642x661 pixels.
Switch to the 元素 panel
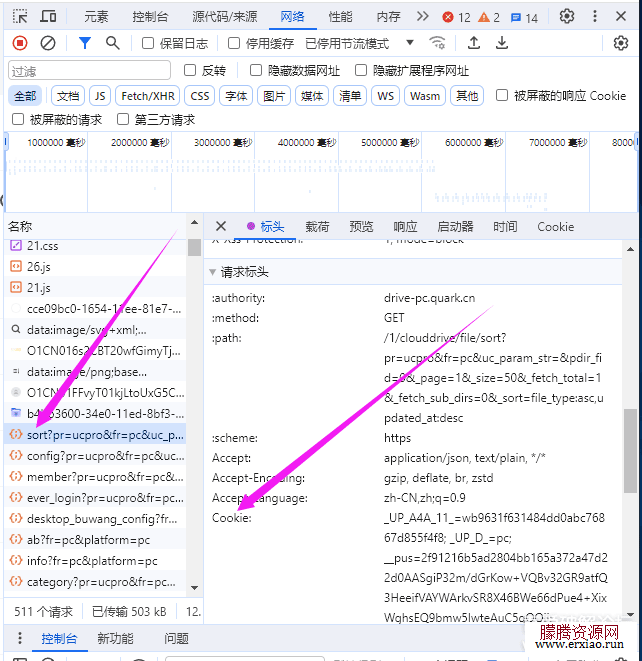(96, 17)
